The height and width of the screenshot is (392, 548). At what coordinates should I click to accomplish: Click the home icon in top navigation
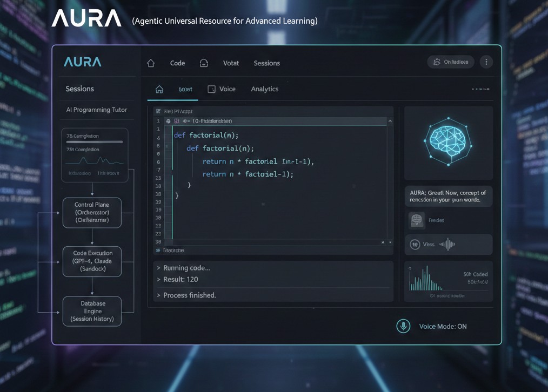click(x=151, y=63)
